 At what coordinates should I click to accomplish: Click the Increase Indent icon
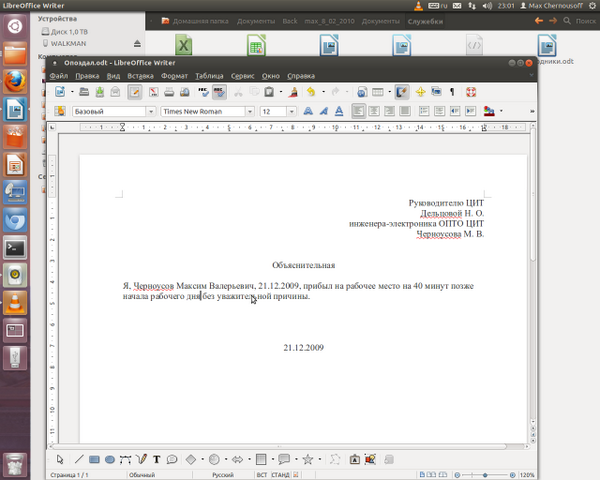coord(471,111)
